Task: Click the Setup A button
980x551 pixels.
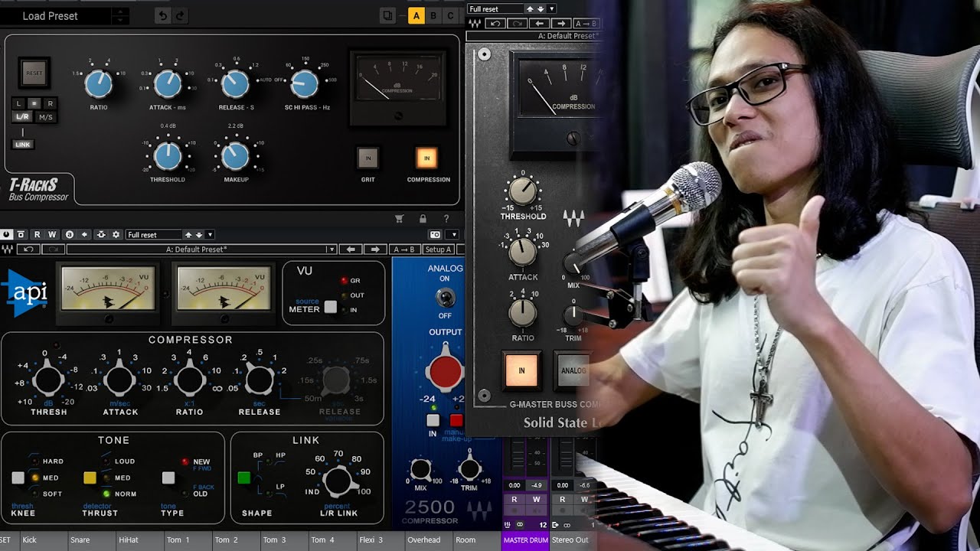Action: tap(438, 249)
